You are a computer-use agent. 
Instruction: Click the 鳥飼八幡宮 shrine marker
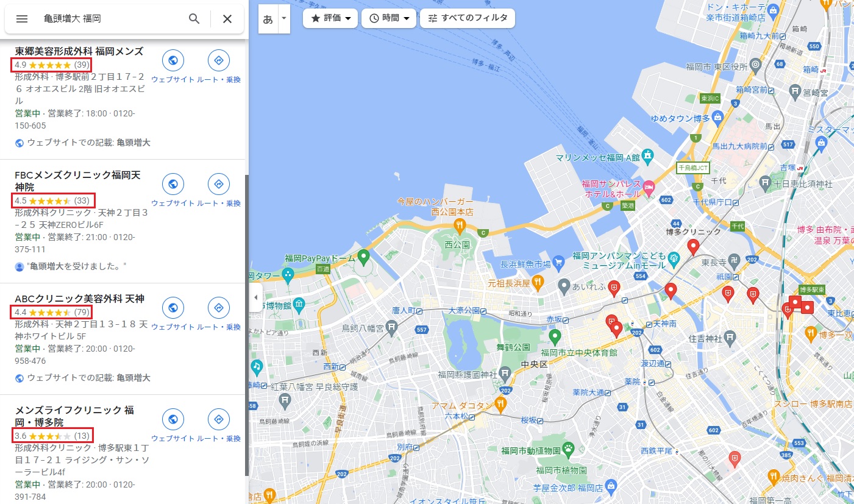tap(393, 328)
